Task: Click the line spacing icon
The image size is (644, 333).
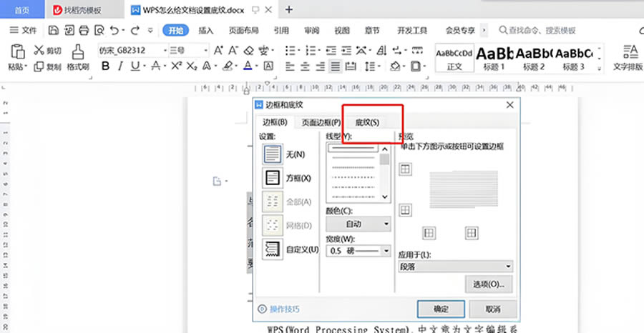Action: (370, 66)
